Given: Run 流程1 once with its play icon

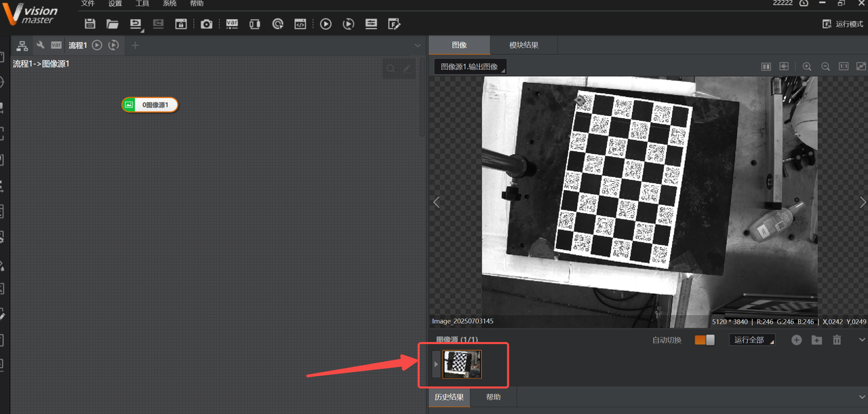Looking at the screenshot, I should pos(97,45).
